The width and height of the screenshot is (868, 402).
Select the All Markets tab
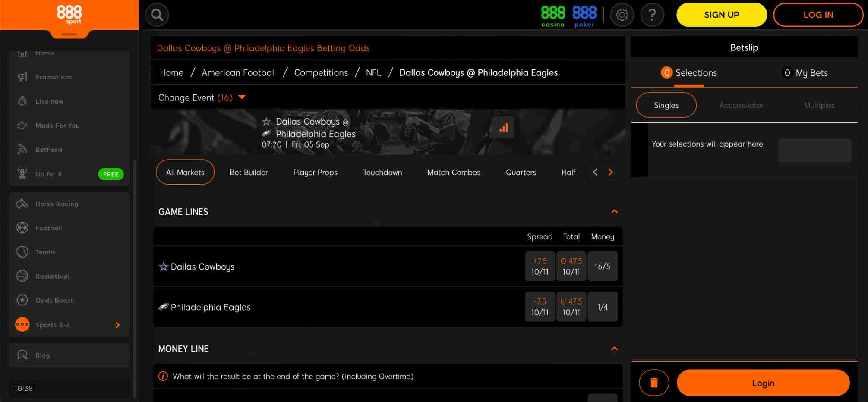point(185,172)
